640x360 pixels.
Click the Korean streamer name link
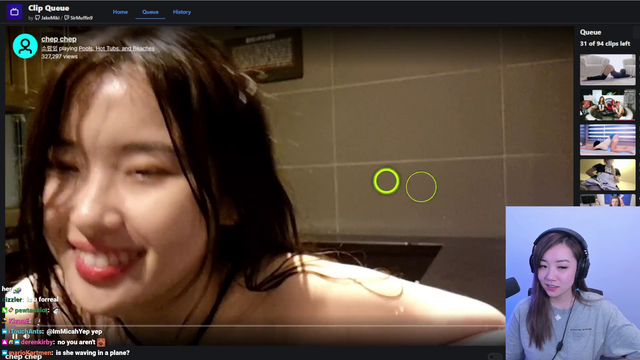pyautogui.click(x=49, y=49)
